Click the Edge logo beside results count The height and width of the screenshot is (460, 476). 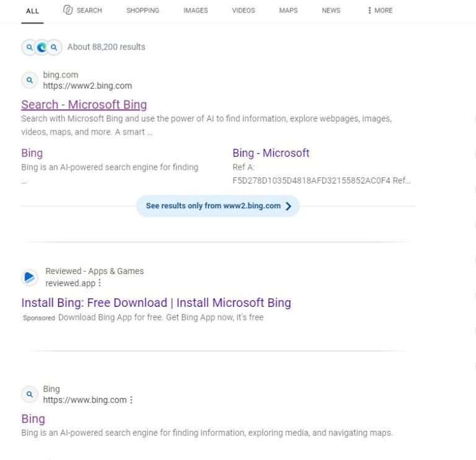click(42, 47)
